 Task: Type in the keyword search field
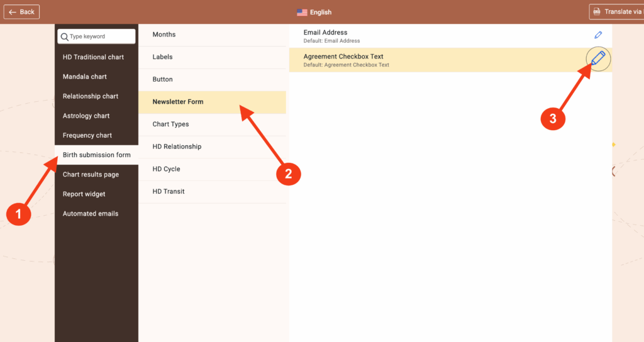(101, 36)
